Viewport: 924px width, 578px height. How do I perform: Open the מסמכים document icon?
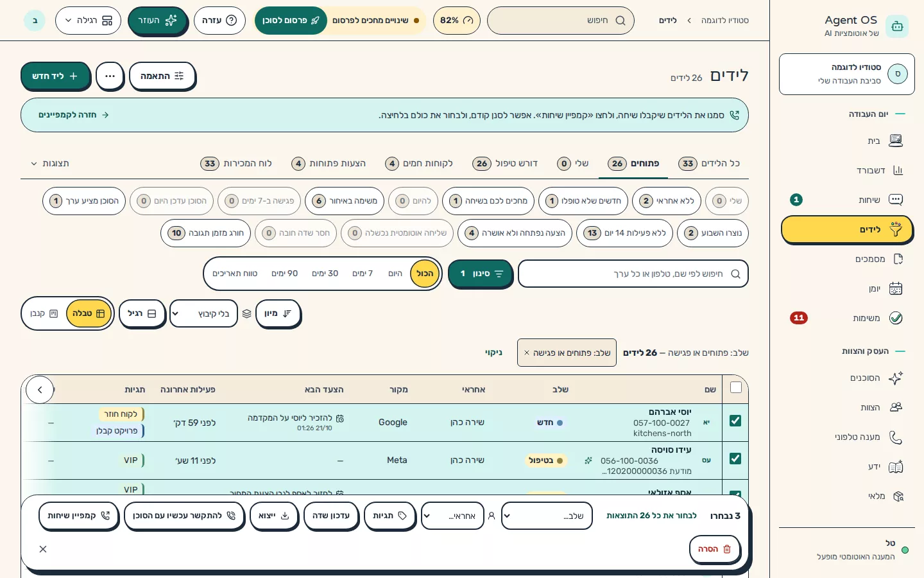(898, 259)
